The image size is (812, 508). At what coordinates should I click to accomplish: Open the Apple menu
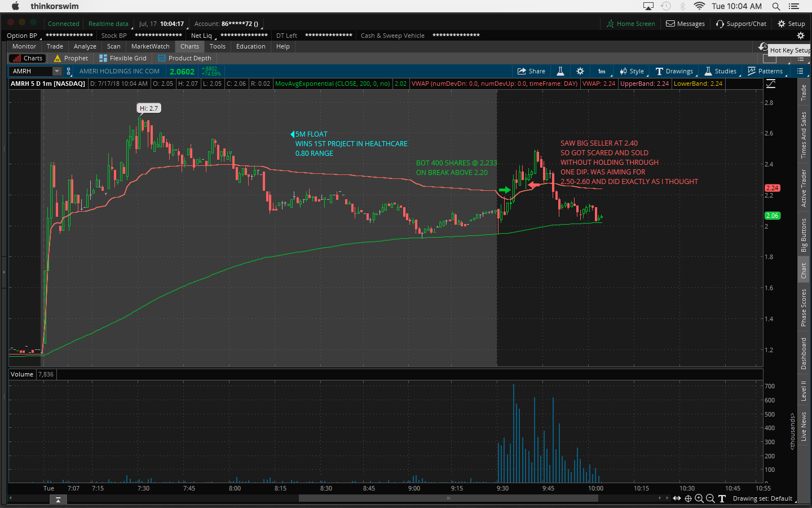(x=15, y=6)
